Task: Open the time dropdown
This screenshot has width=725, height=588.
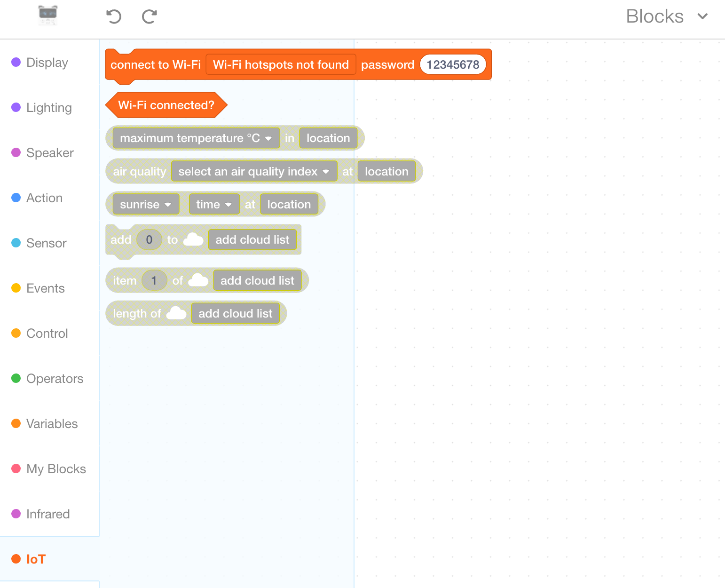Action: tap(214, 205)
